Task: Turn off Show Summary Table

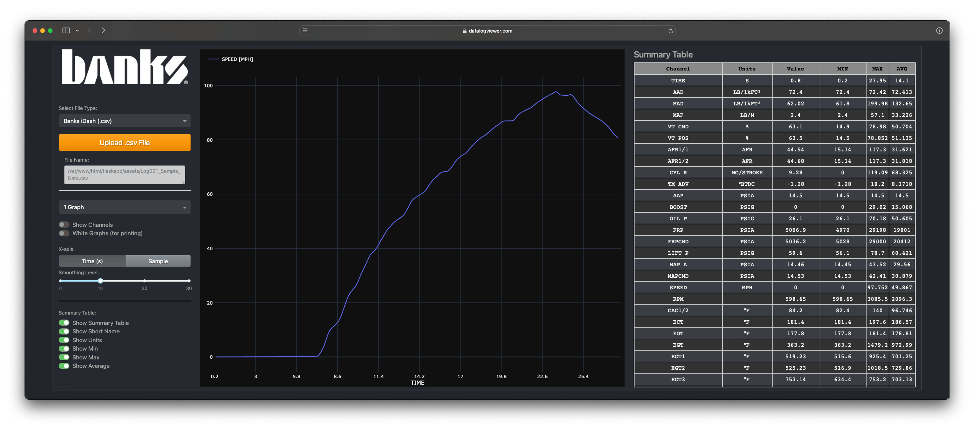Action: [x=64, y=323]
